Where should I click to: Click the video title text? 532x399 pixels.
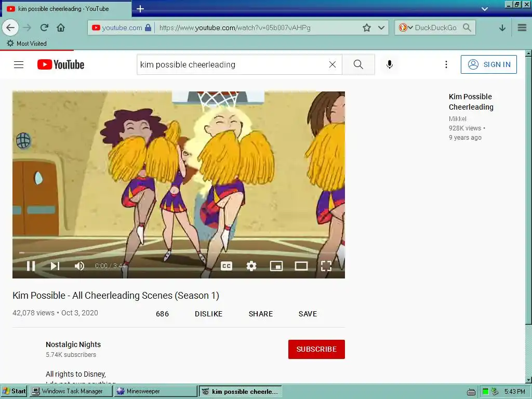click(116, 296)
